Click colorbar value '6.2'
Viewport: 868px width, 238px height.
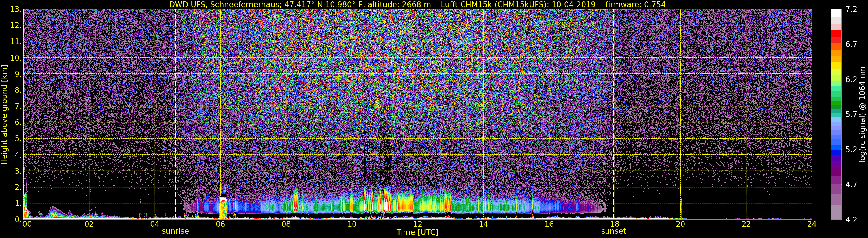click(x=851, y=80)
